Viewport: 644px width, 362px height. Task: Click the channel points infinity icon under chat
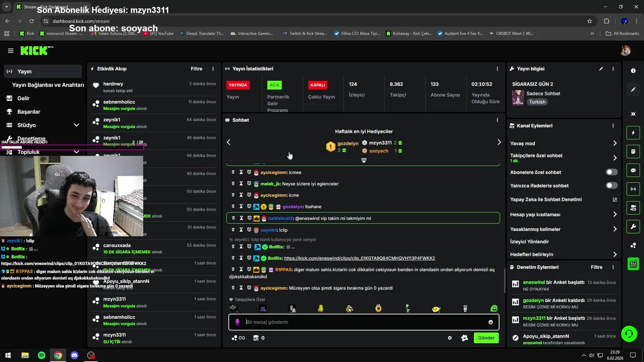(x=238, y=338)
